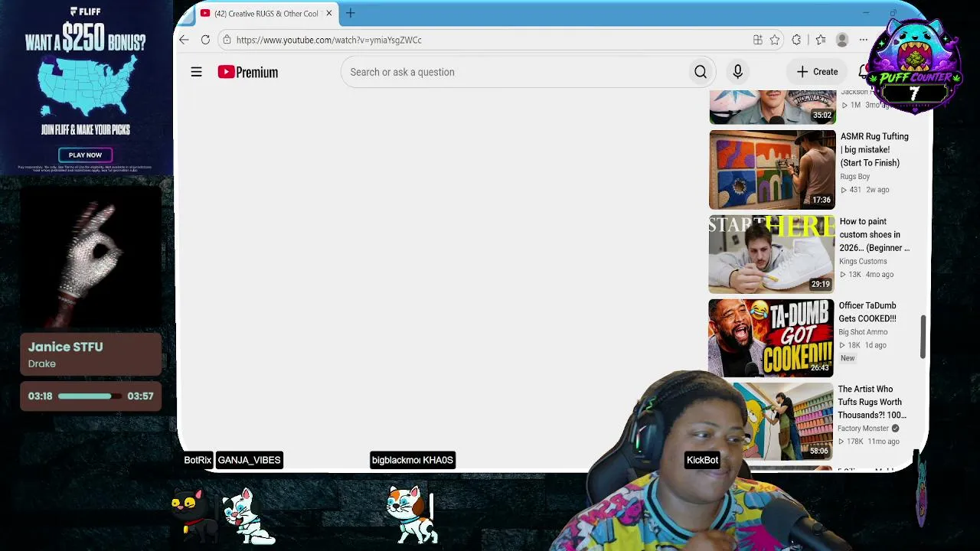Image resolution: width=980 pixels, height=551 pixels.
Task: Visit the Kings Customs channel name
Action: click(x=863, y=261)
